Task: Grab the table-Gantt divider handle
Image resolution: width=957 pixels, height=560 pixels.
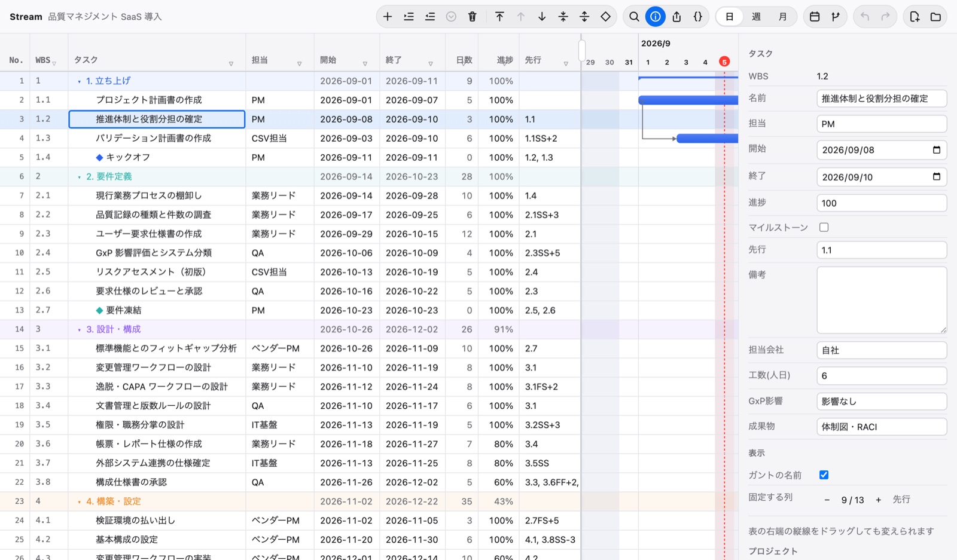Action: [x=581, y=50]
